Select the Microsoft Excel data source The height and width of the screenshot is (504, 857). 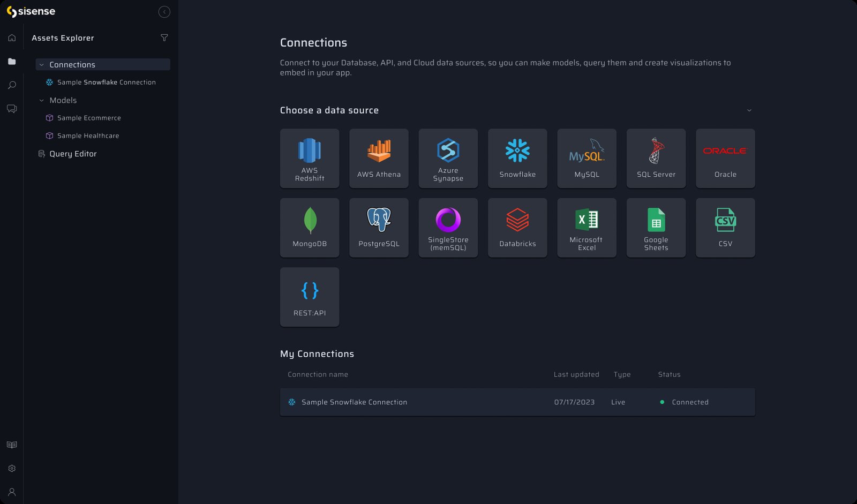coord(587,228)
